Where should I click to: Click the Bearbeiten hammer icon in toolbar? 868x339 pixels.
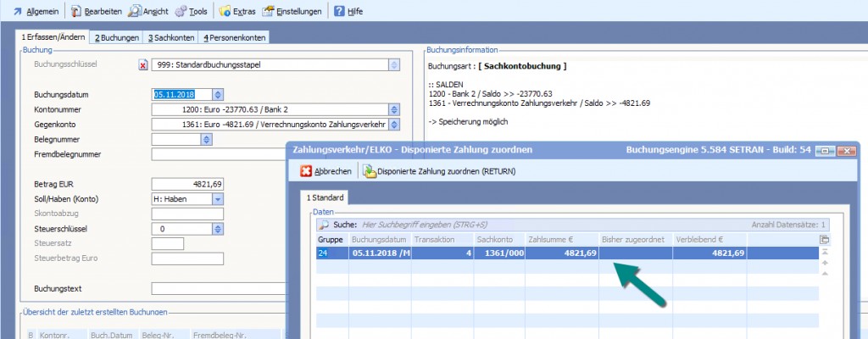tap(76, 12)
